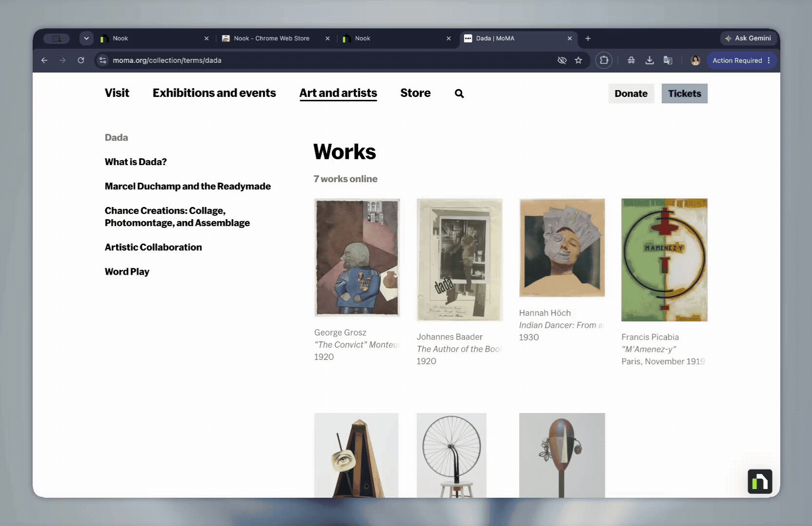Image resolution: width=812 pixels, height=526 pixels.
Task: Reload the page with refresh icon
Action: pyautogui.click(x=81, y=60)
